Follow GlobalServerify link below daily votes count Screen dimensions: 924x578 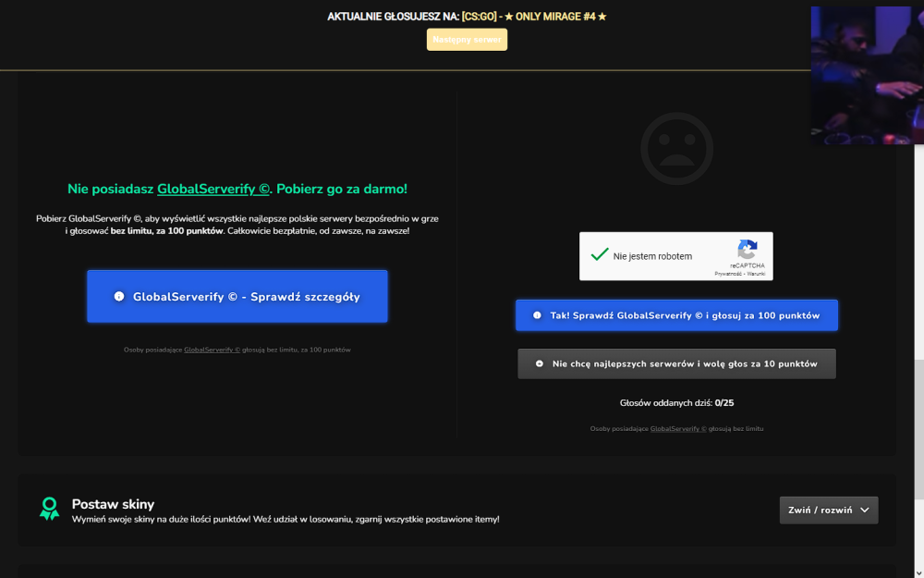point(678,429)
